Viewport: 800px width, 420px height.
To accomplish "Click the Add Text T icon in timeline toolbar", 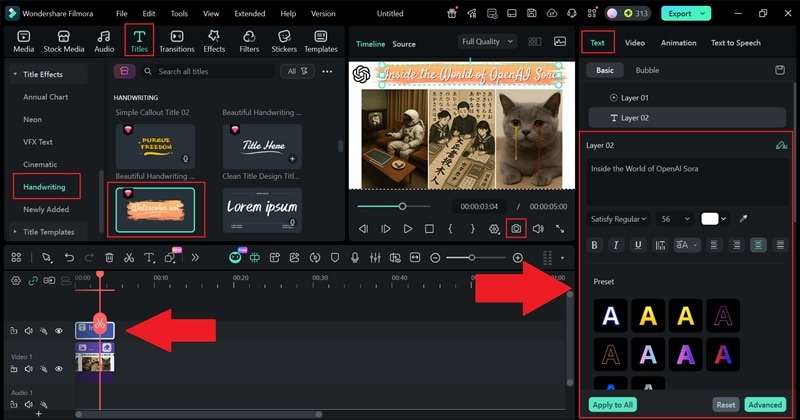I will click(149, 258).
